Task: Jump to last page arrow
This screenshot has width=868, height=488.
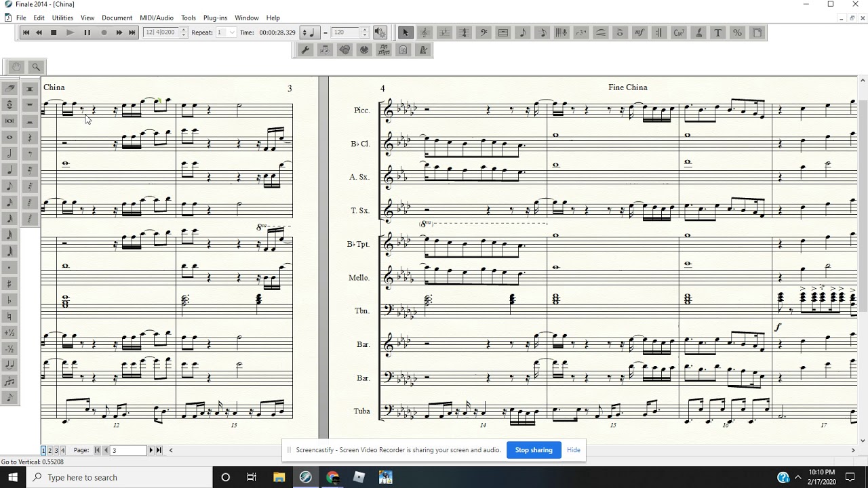Action: (159, 450)
